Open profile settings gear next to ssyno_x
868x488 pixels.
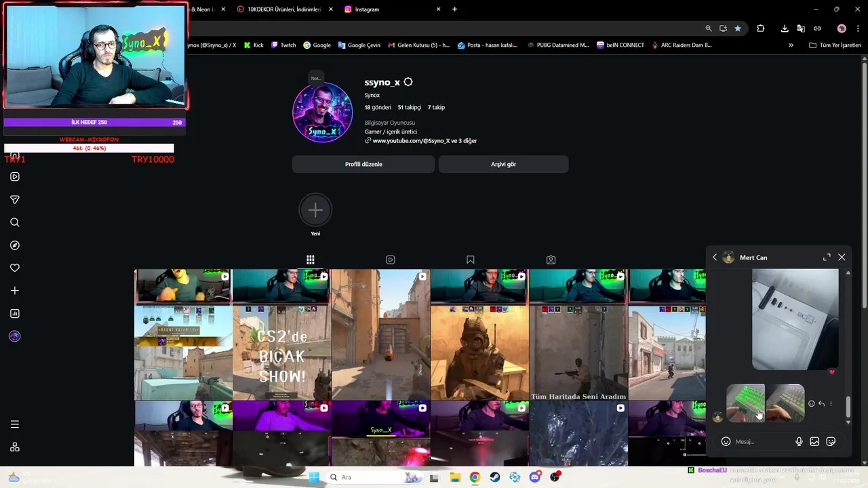pyautogui.click(x=408, y=82)
